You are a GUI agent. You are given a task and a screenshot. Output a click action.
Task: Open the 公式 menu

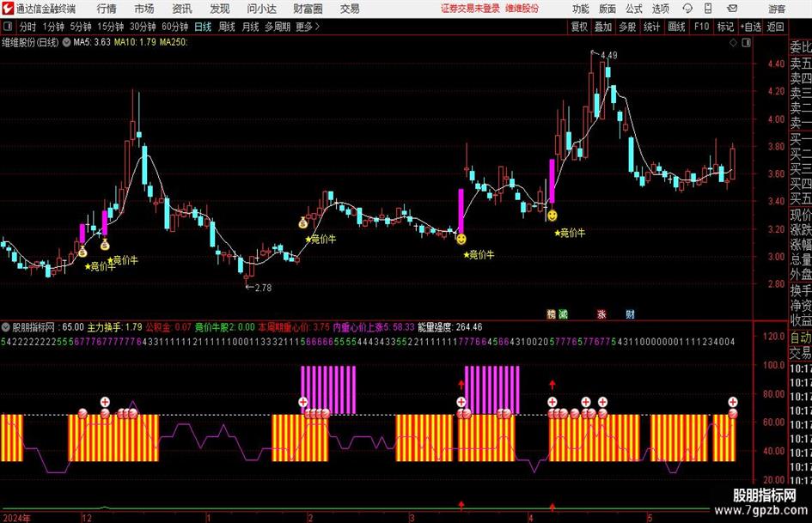coord(634,9)
